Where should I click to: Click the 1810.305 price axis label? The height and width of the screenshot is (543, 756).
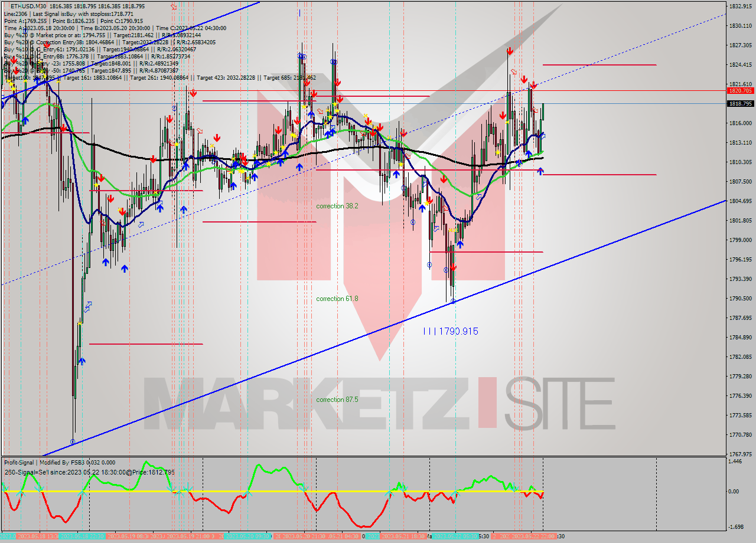coord(740,162)
